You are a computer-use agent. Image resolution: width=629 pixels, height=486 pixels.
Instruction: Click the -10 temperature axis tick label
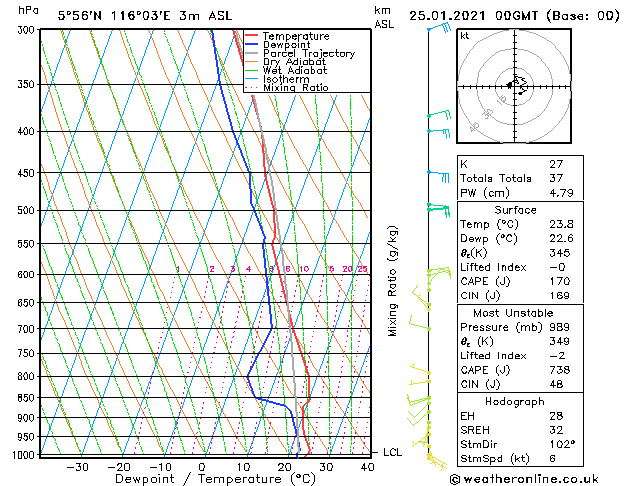click(160, 467)
